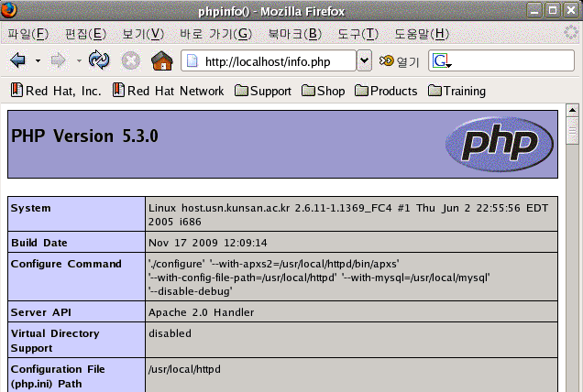Screen dimensions: 583x392
Task: Click the Stop loading button
Action: coord(130,60)
